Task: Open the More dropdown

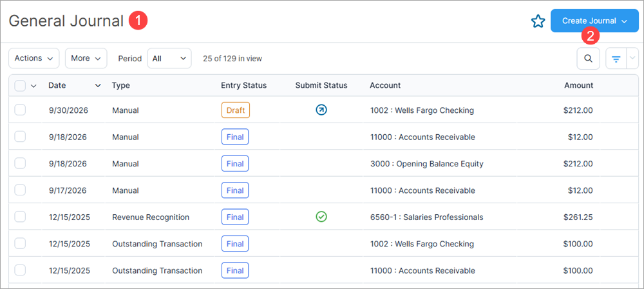Action: pos(86,59)
